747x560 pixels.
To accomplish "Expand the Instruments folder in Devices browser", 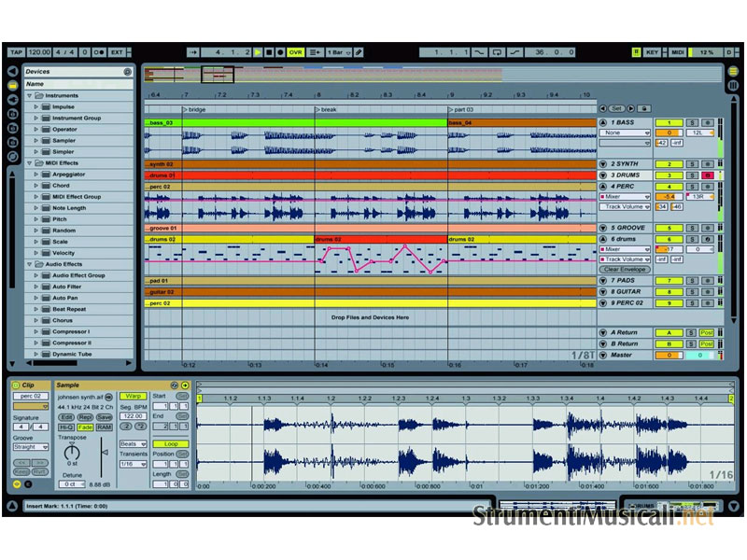I will 30,95.
